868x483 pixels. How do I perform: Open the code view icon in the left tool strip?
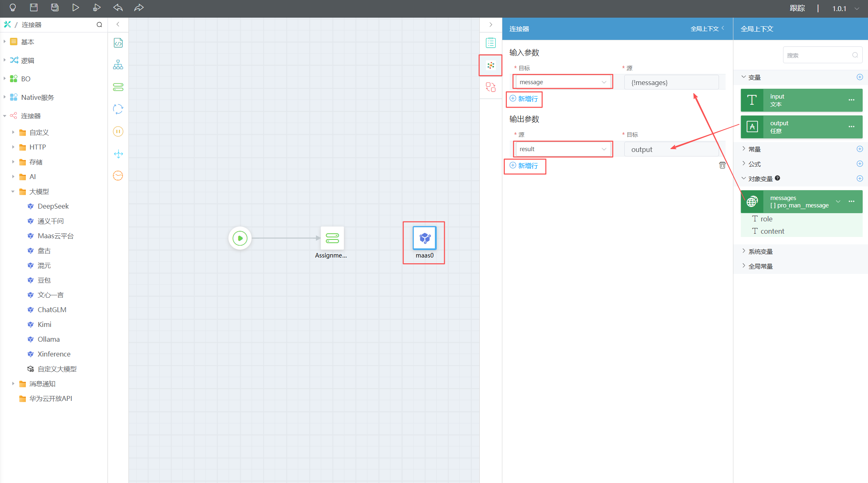[x=118, y=43]
